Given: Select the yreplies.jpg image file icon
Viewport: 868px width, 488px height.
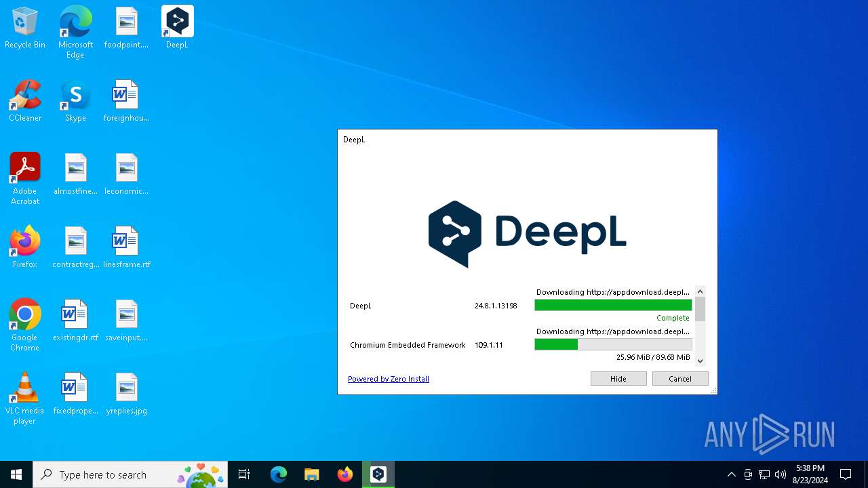Looking at the screenshot, I should click(126, 394).
